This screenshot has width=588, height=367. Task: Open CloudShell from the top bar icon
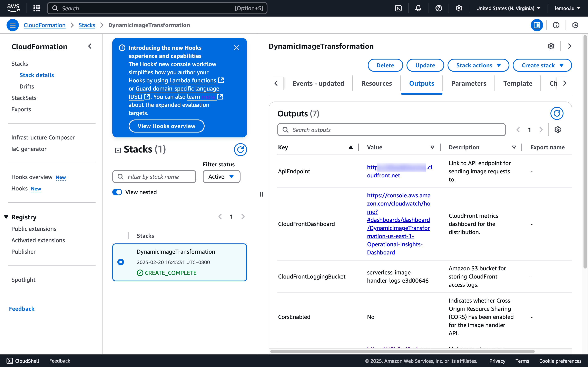(x=398, y=8)
